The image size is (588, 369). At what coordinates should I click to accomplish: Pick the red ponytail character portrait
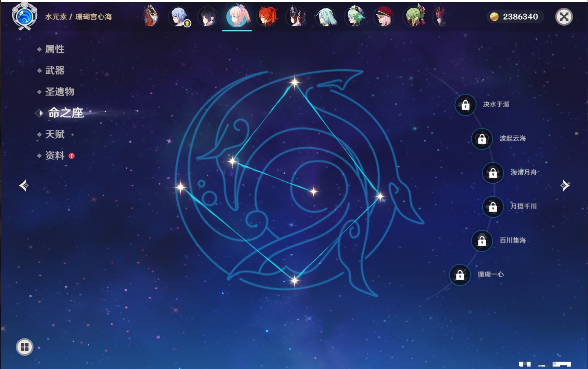[267, 17]
